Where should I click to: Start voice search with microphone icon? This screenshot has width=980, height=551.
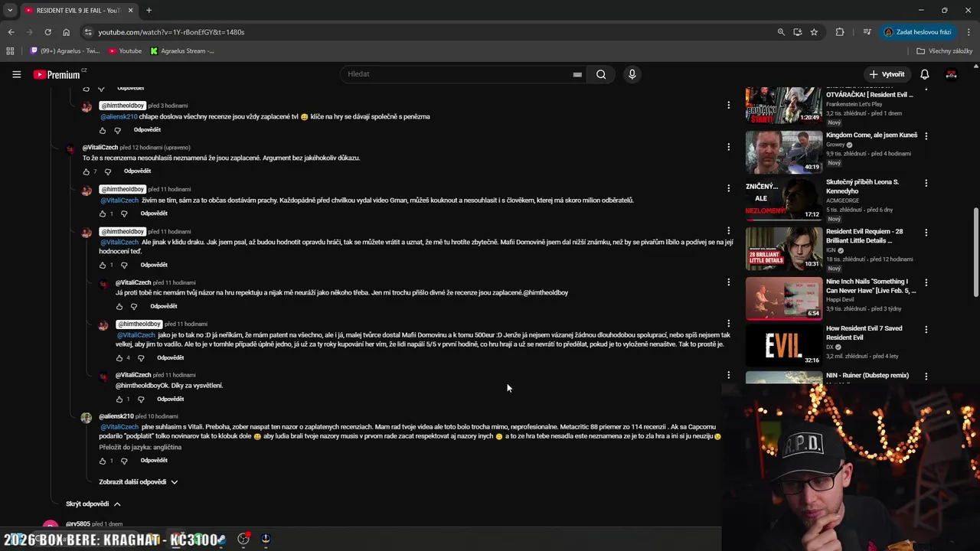(632, 74)
